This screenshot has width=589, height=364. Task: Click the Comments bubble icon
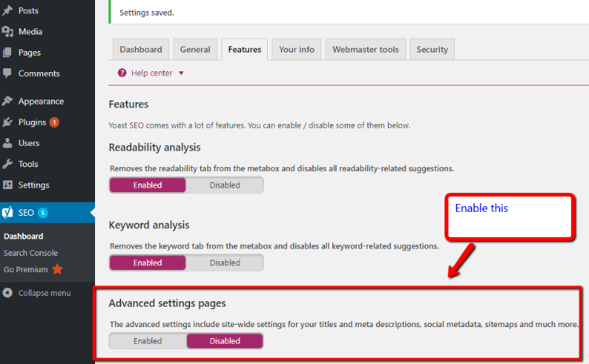coord(7,73)
